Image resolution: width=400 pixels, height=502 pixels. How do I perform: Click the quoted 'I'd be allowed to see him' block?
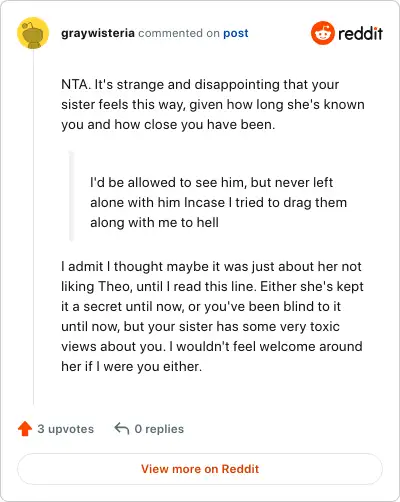pyautogui.click(x=218, y=202)
